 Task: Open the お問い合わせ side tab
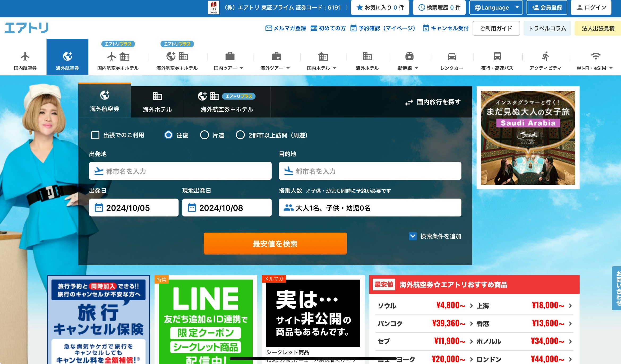click(616, 288)
